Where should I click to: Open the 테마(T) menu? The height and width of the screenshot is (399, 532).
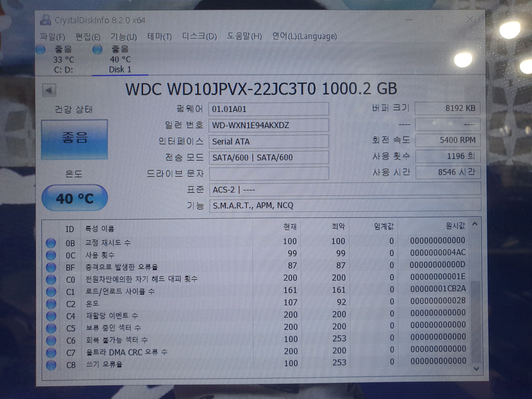[x=160, y=37]
